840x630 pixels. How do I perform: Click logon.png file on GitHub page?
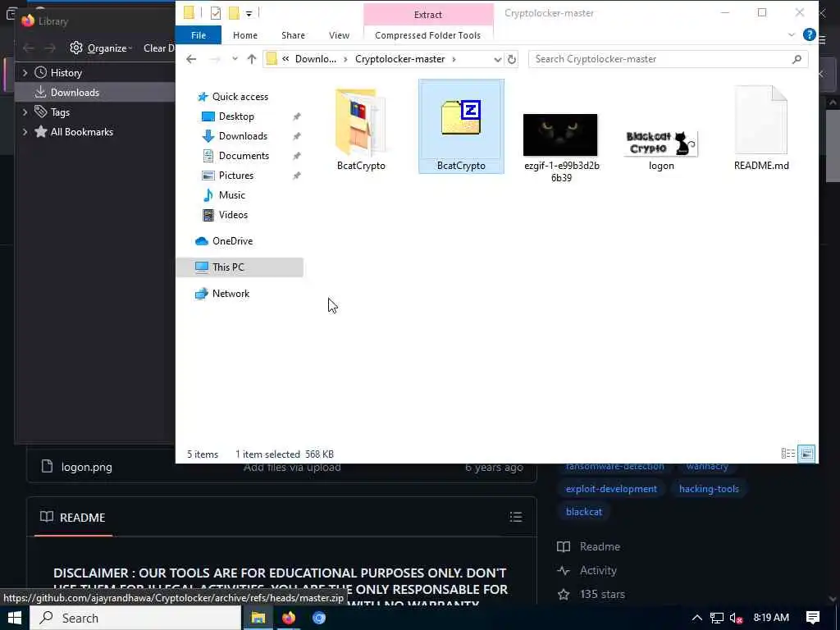click(x=87, y=467)
